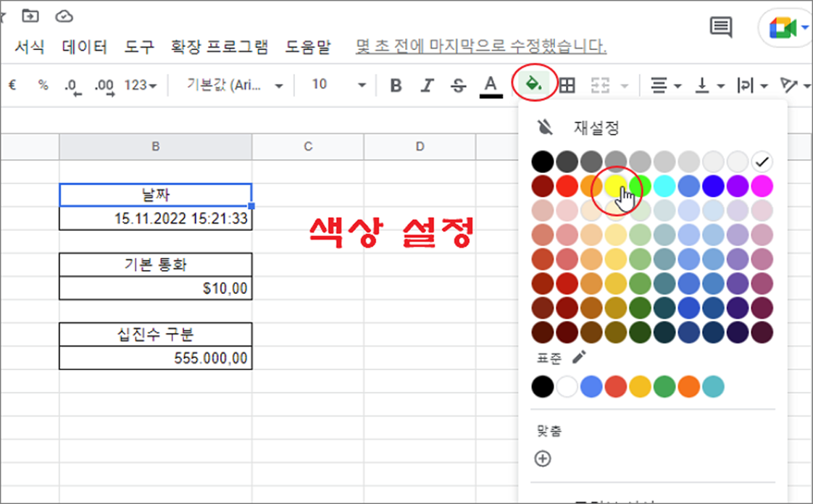Open the vertical align dropdown
813x504 pixels.
click(x=709, y=85)
